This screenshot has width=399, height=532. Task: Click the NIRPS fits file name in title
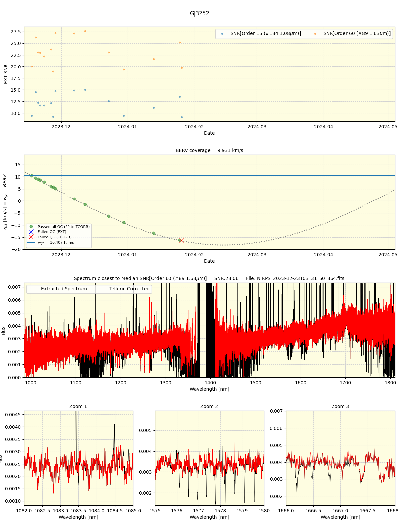point(295,278)
